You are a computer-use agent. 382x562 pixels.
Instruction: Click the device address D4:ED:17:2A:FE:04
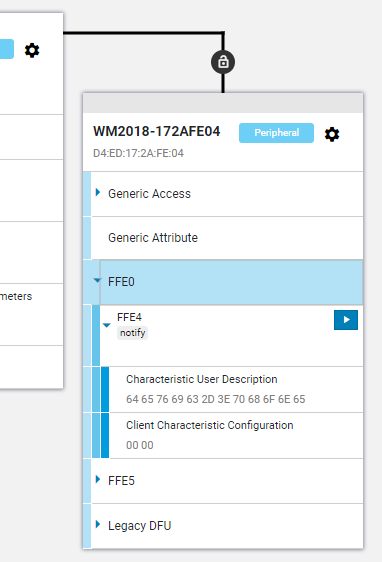[138, 153]
